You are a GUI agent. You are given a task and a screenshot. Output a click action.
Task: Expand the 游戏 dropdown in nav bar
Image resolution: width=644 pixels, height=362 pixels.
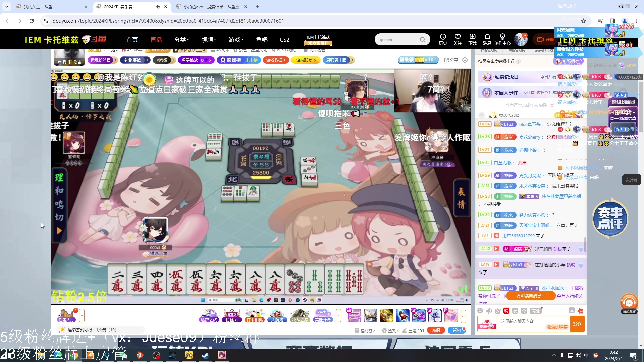pos(236,40)
